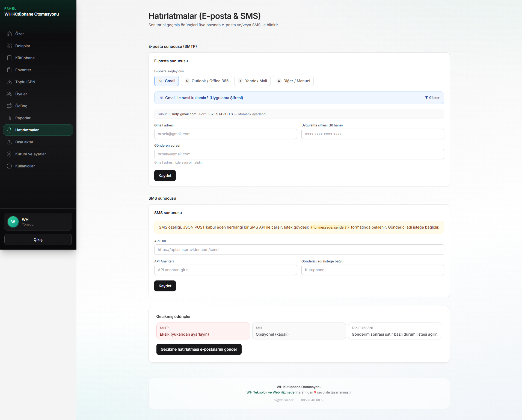Navigate to Ödünç page
The height and width of the screenshot is (420, 522).
pyautogui.click(x=38, y=106)
